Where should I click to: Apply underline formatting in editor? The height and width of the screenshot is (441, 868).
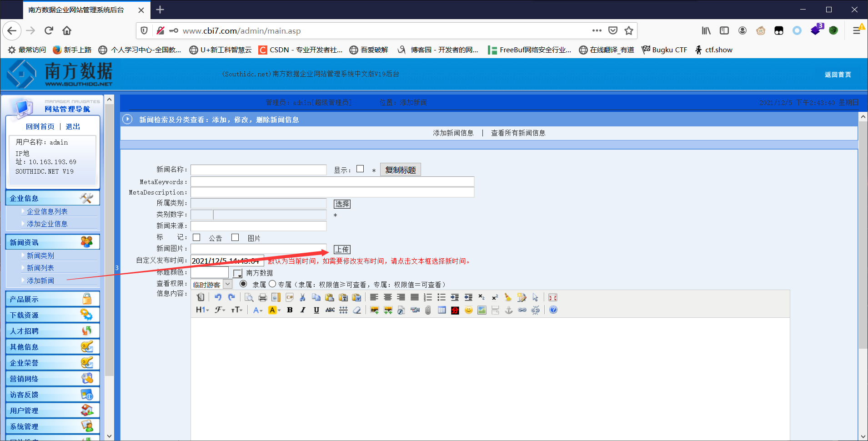tap(316, 310)
